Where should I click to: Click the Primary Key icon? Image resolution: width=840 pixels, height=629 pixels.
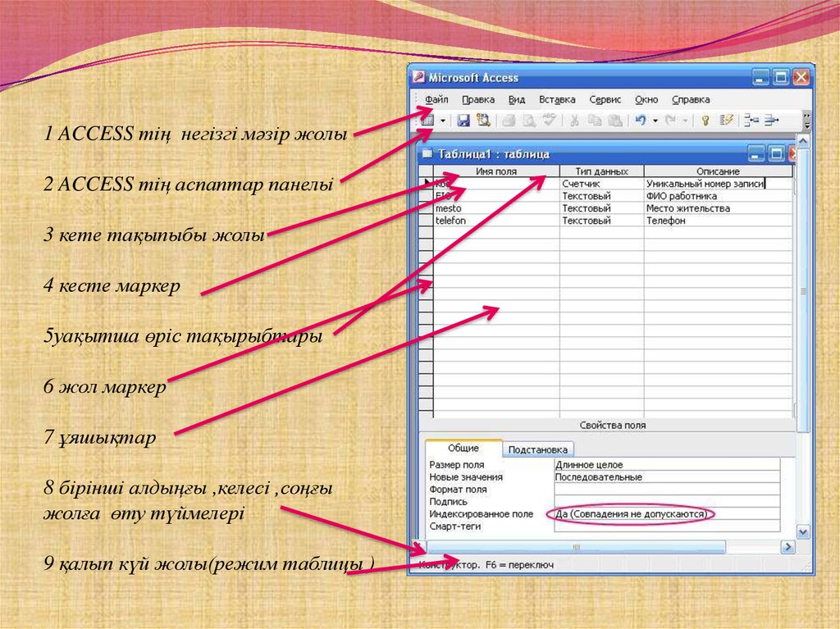coord(705,121)
